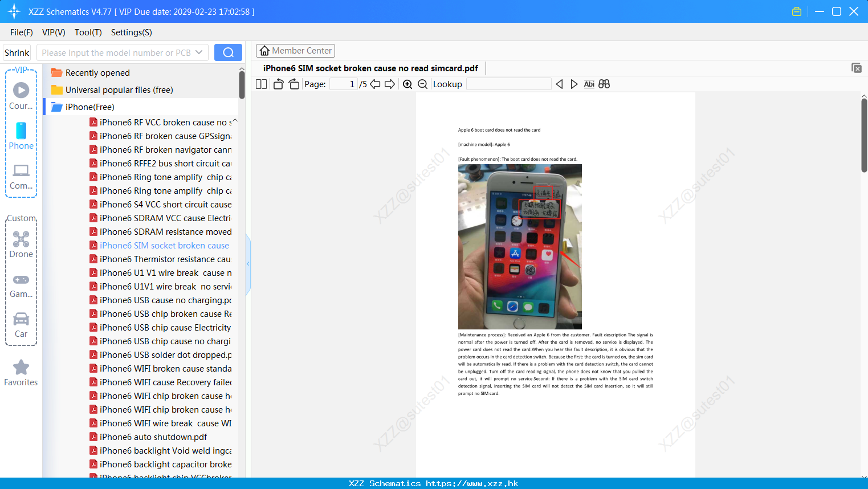The height and width of the screenshot is (489, 868).
Task: Select iPhone6 SIM socket broken cause file
Action: coord(160,246)
